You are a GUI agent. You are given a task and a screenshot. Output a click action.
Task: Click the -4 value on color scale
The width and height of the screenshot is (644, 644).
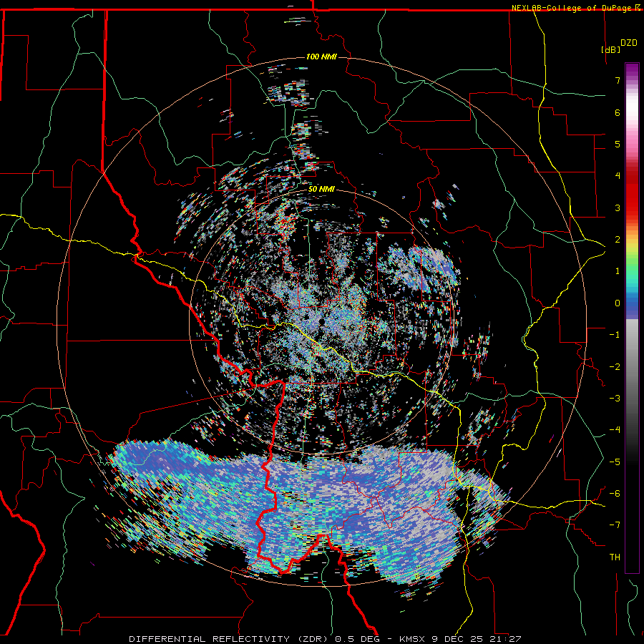click(x=615, y=430)
